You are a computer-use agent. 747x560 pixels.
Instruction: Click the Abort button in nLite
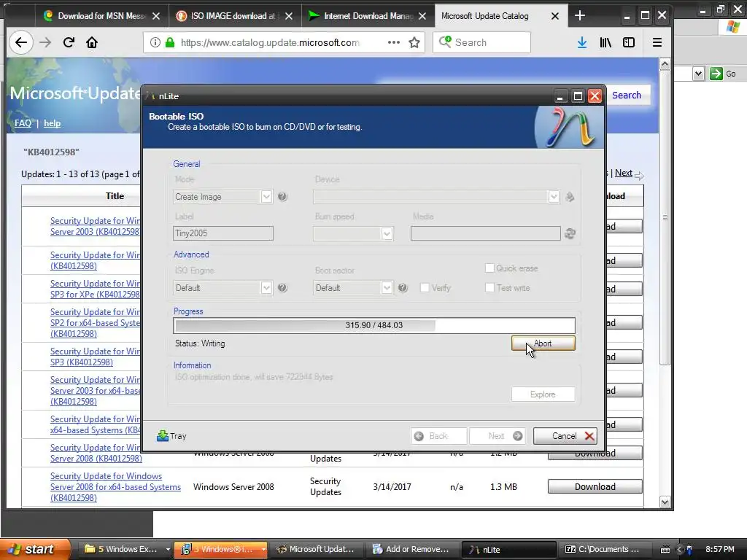(543, 343)
